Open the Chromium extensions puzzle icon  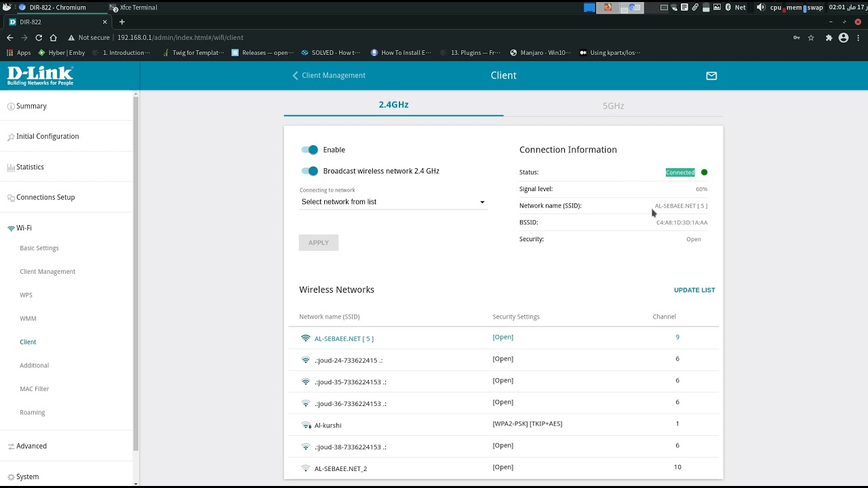829,38
